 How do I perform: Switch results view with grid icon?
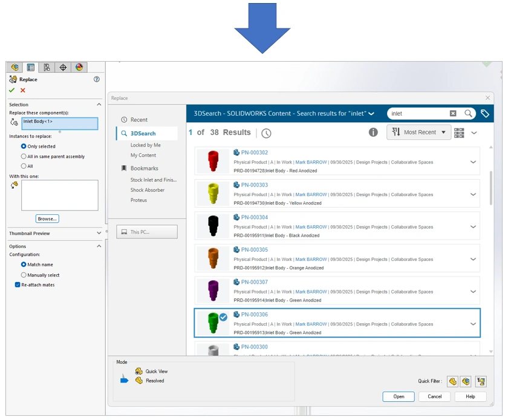[x=459, y=133]
